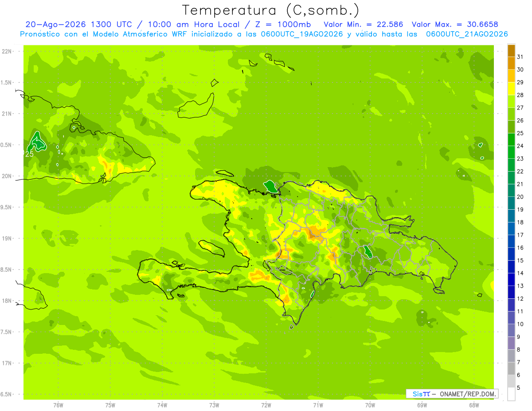Click the legend value "24"
This screenshot has height=411, width=532.
tap(520, 145)
